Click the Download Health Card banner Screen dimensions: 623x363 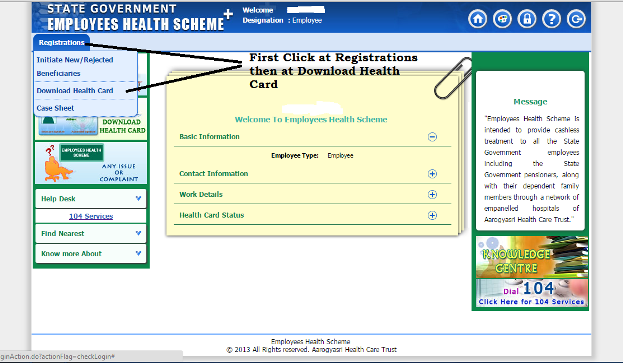click(91, 126)
